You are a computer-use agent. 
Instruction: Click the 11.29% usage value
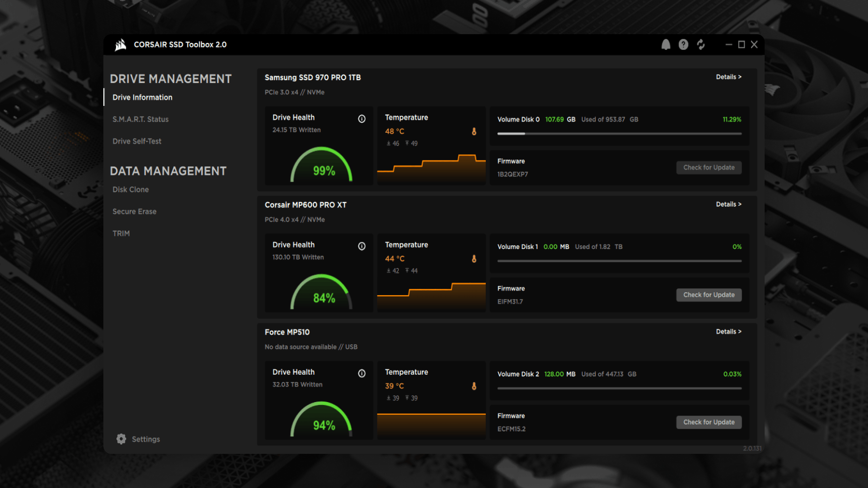click(732, 119)
